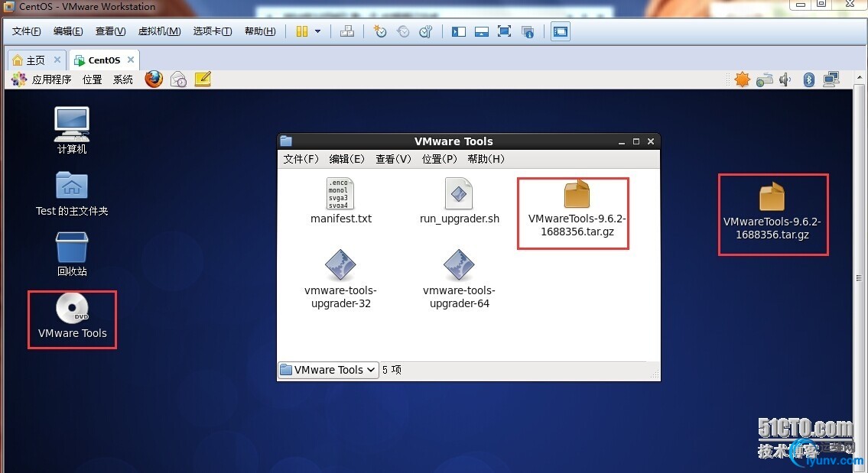Open the VMware Workstation 帮助(H) menu

[x=260, y=31]
